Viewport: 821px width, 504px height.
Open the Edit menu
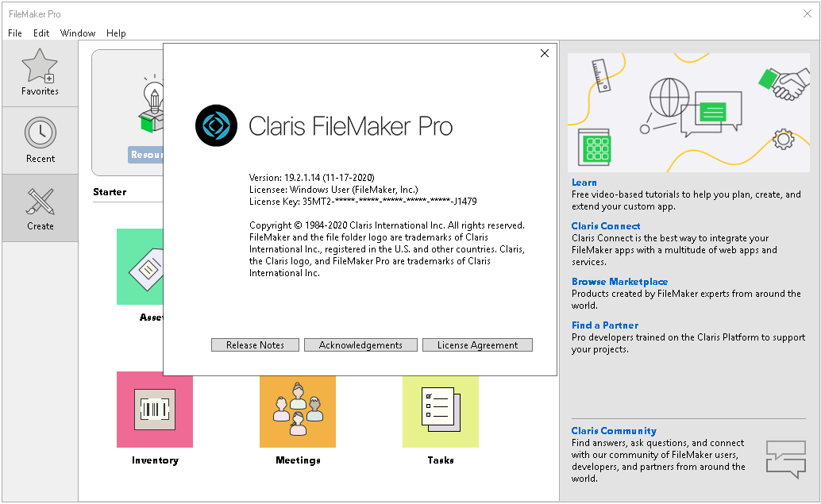[40, 33]
